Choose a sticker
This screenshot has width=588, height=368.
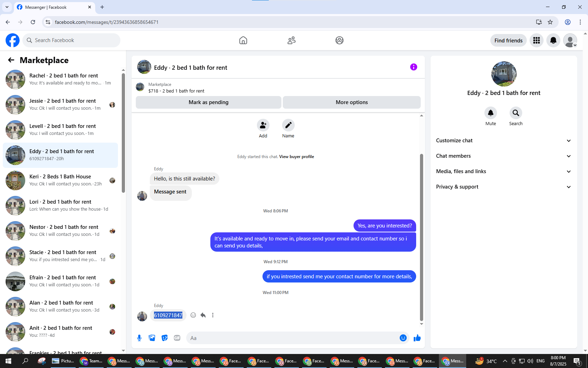(x=164, y=338)
